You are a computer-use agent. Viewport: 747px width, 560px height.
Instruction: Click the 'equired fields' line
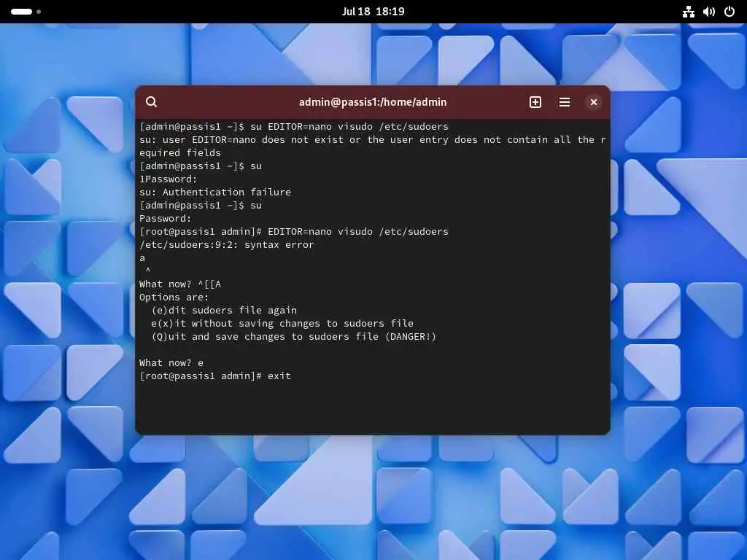pos(180,153)
